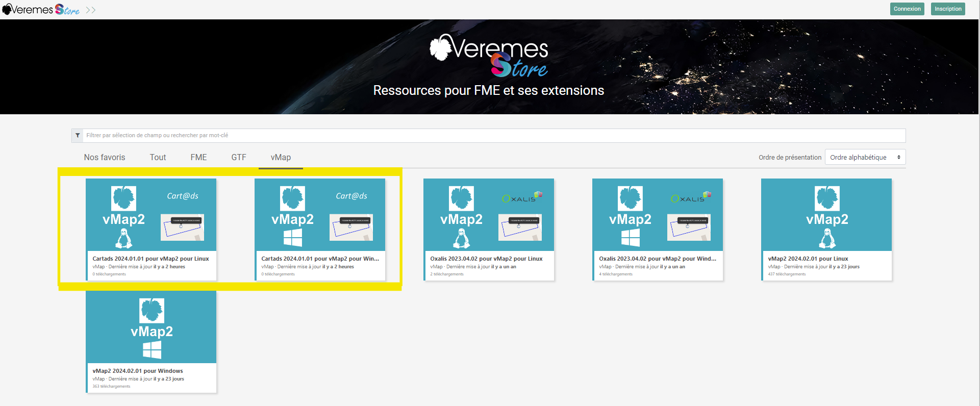Click the "Ordre de présentation" label
Screen dimensions: 980x406
tap(790, 157)
